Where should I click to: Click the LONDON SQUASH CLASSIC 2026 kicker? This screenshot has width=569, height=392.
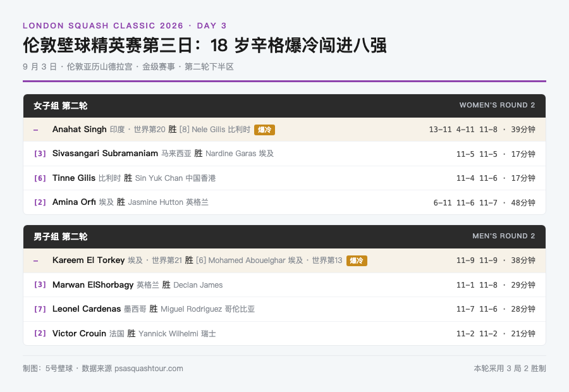click(x=103, y=26)
